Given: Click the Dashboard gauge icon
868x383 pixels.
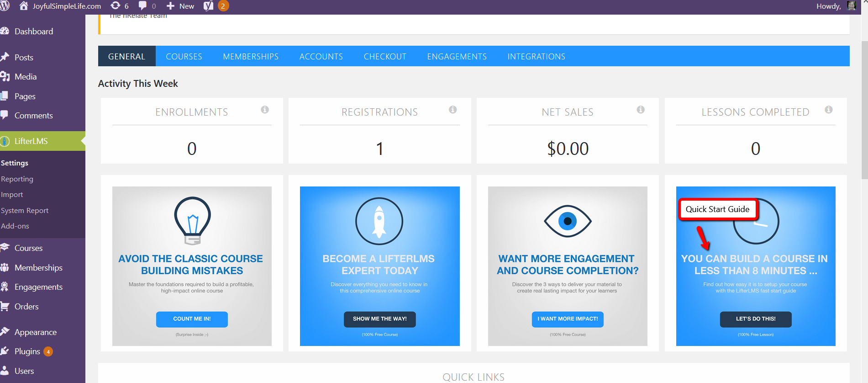Looking at the screenshot, I should [5, 31].
